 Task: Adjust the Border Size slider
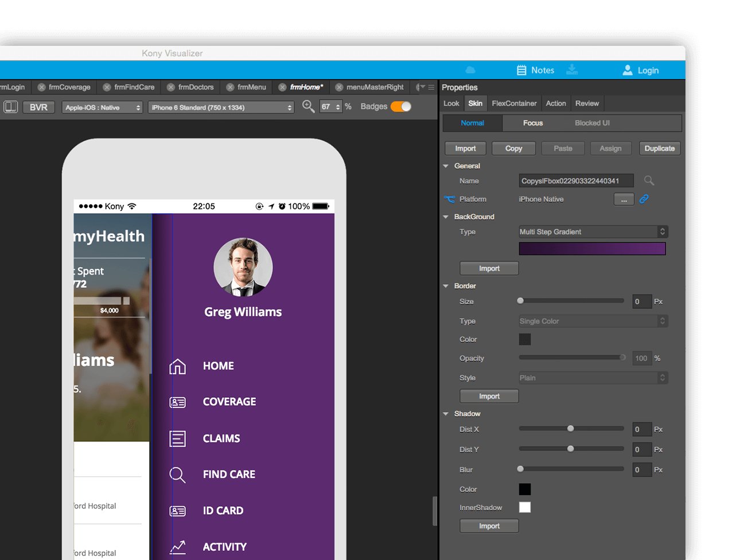(520, 300)
